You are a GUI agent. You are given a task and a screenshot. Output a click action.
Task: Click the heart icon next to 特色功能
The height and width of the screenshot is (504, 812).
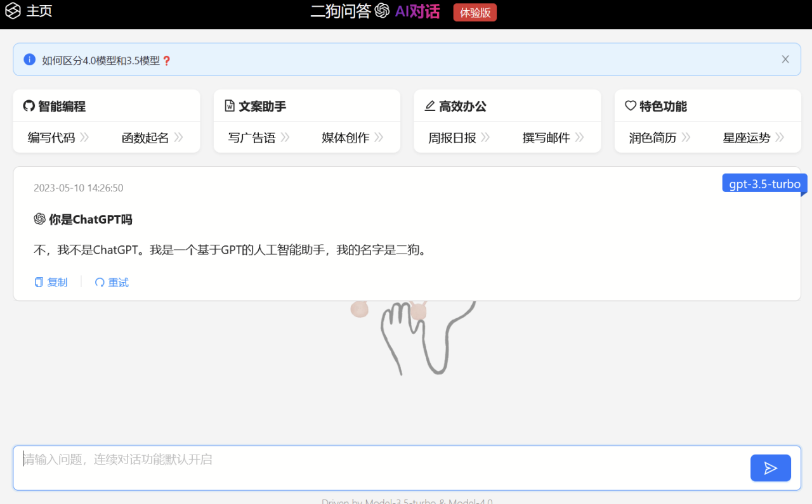click(x=631, y=106)
